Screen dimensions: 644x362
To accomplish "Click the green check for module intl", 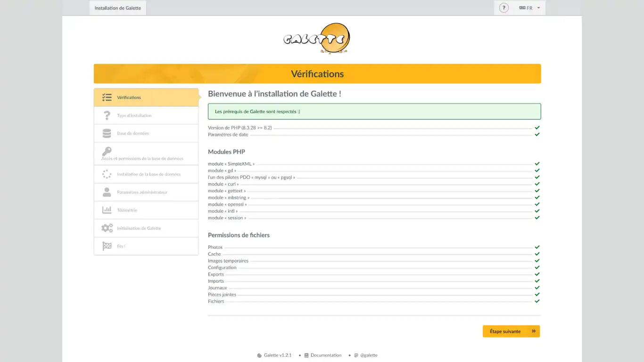I will (x=537, y=211).
